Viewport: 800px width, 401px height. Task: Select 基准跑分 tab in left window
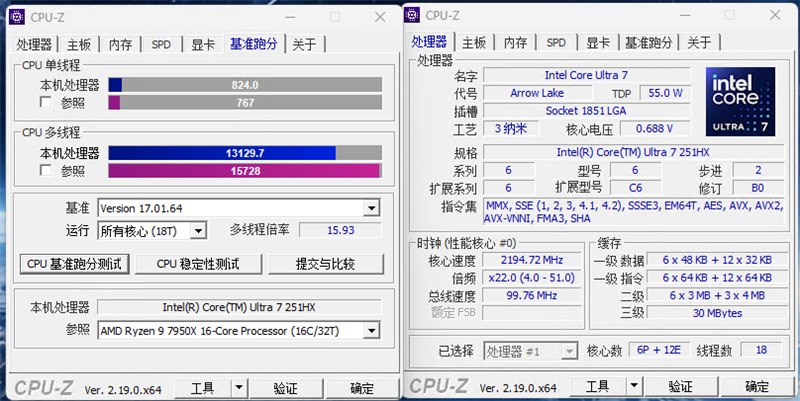(x=254, y=44)
